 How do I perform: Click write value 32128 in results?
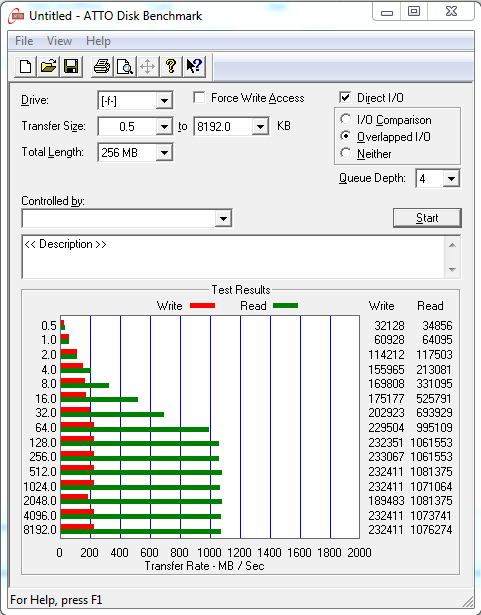(x=389, y=326)
